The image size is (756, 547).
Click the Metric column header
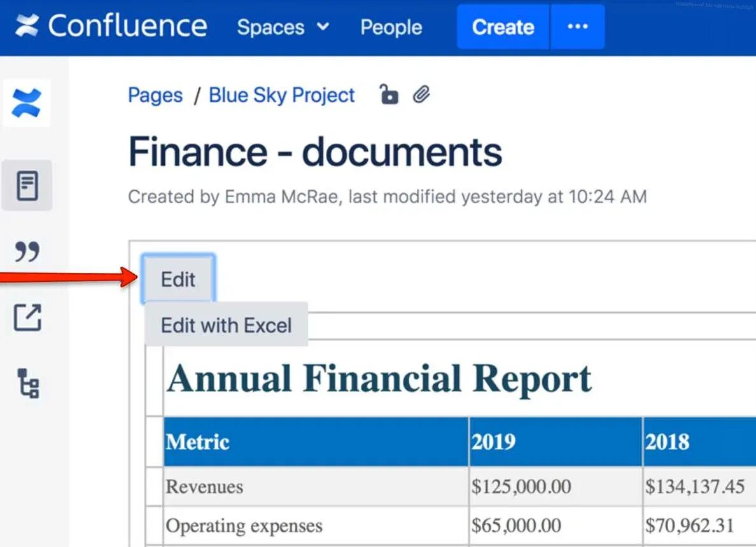click(316, 441)
